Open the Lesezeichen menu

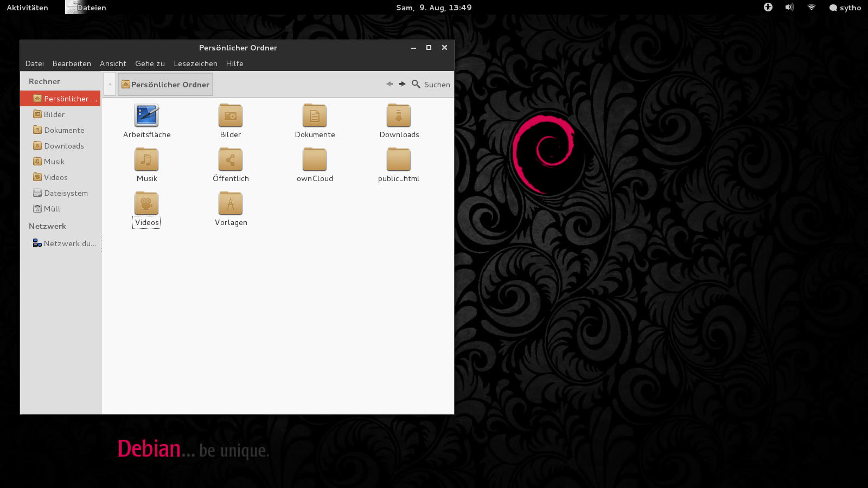[x=195, y=63]
